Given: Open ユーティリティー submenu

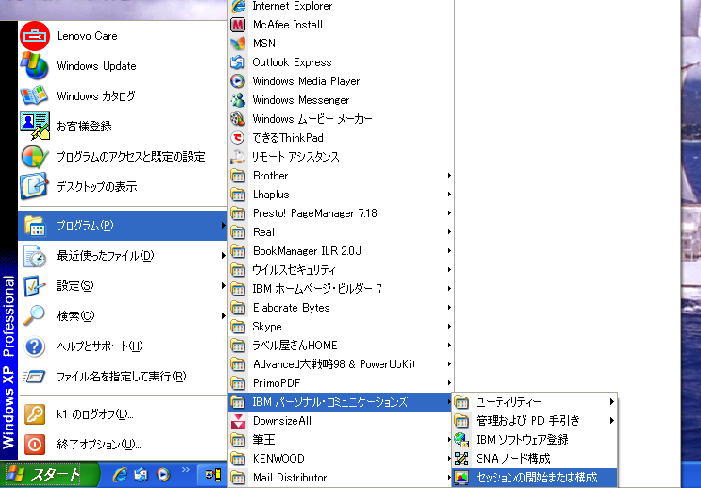Looking at the screenshot, I should click(535, 402).
